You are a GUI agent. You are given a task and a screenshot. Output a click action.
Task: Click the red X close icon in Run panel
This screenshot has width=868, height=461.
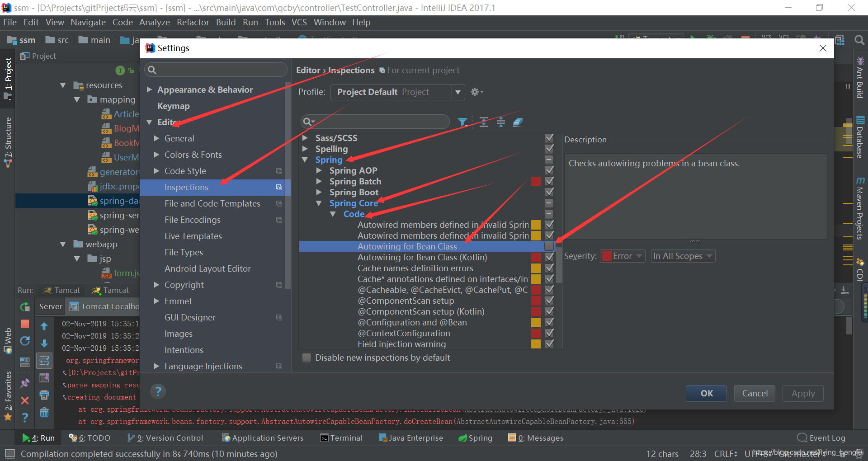(x=25, y=400)
